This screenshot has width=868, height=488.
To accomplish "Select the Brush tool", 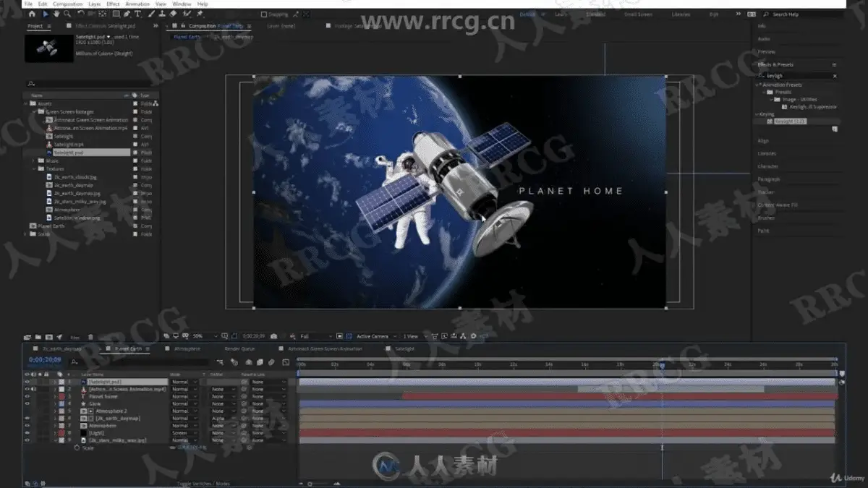I will pyautogui.click(x=150, y=13).
